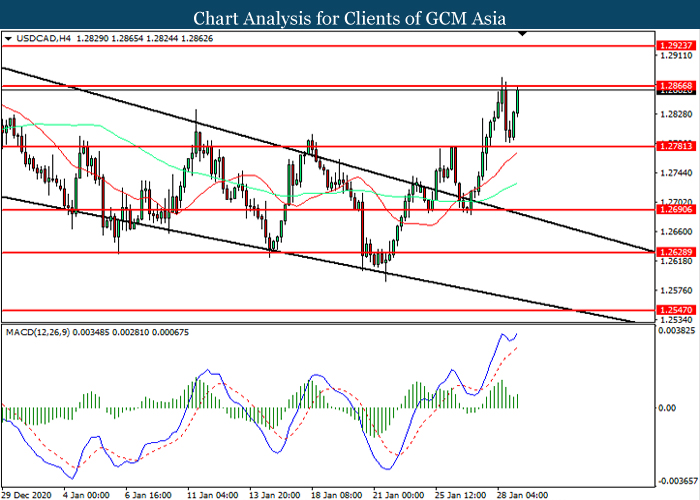Click the 1.29110 price axis value
700x500 pixels.
[x=673, y=58]
